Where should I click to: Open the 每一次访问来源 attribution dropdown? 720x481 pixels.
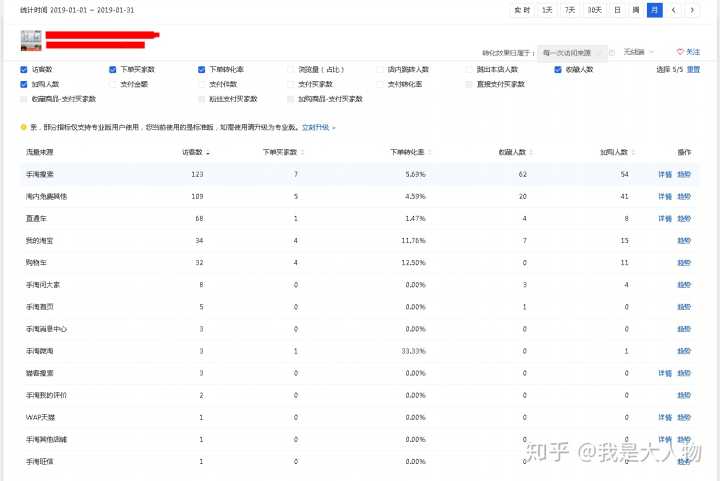[x=570, y=51]
